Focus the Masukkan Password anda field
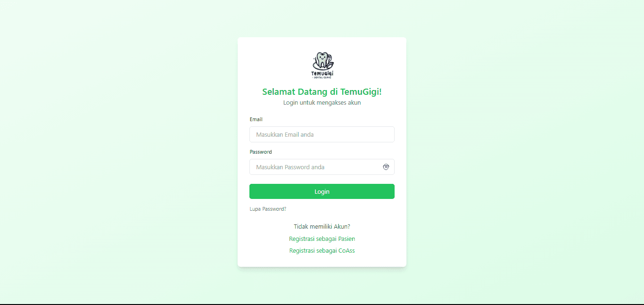This screenshot has width=644, height=305. pyautogui.click(x=322, y=167)
